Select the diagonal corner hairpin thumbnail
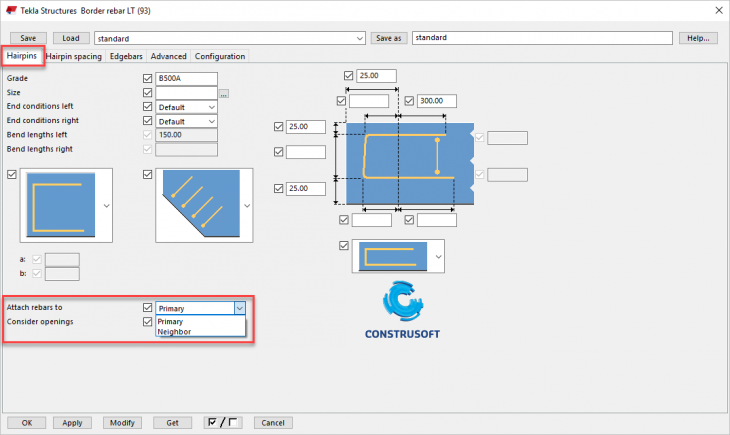 pos(201,204)
